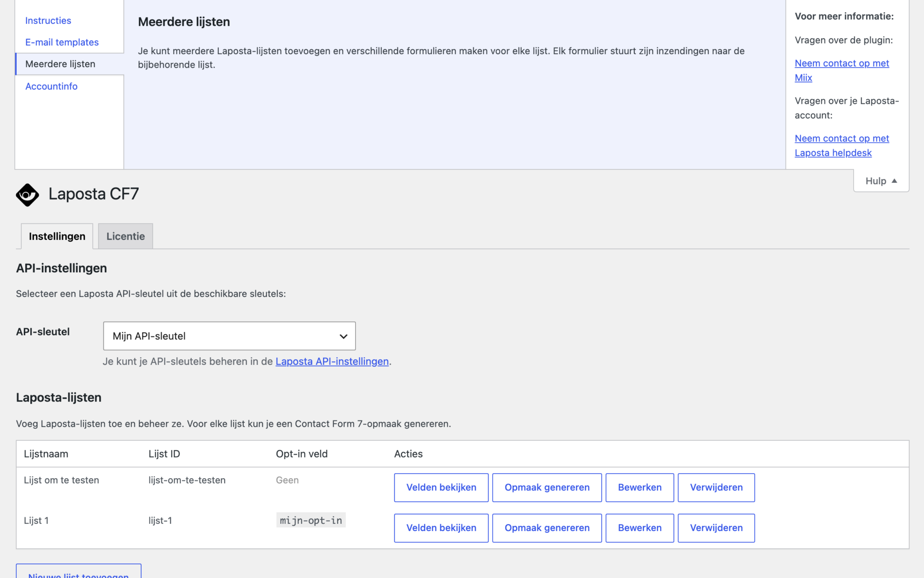924x578 pixels.
Task: Click the Nieuwe lijst toevoegen button
Action: pos(79,571)
